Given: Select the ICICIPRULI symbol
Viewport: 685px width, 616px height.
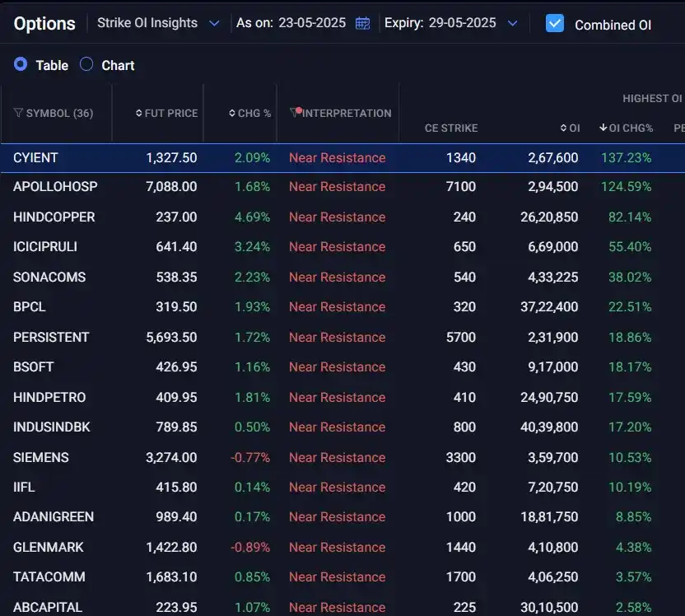Looking at the screenshot, I should click(x=45, y=247).
